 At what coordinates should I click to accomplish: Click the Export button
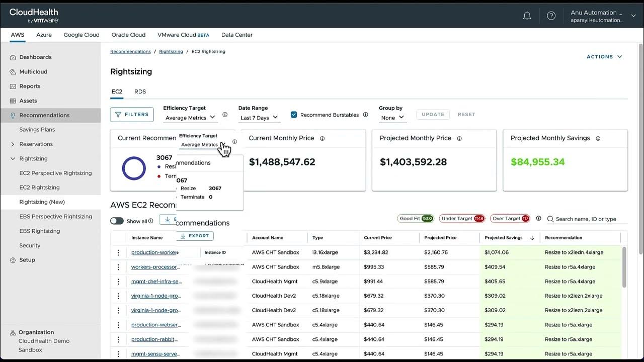pyautogui.click(x=195, y=236)
